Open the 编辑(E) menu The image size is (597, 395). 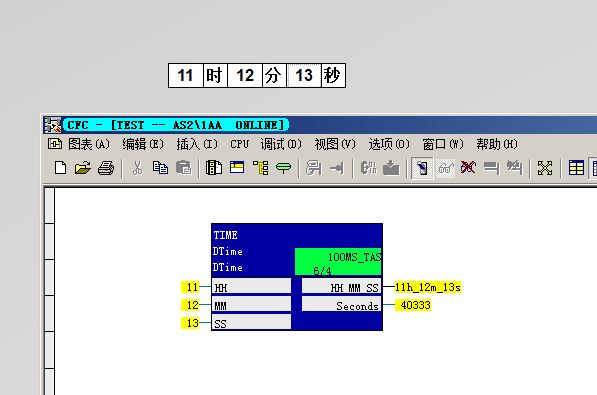[143, 144]
